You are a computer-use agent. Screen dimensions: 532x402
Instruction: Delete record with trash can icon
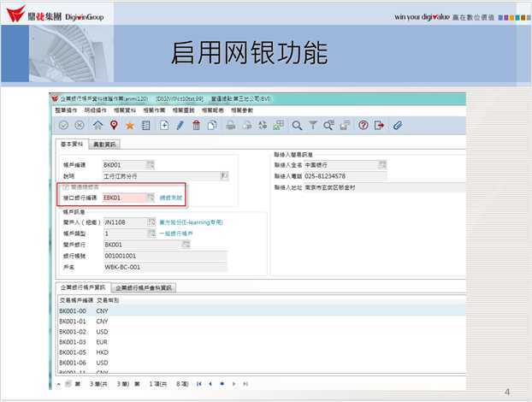click(x=196, y=125)
